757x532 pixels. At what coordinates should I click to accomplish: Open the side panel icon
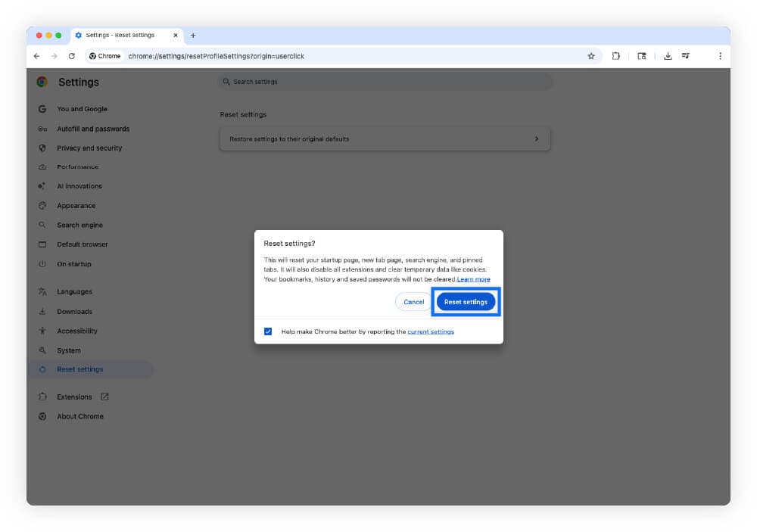(640, 55)
